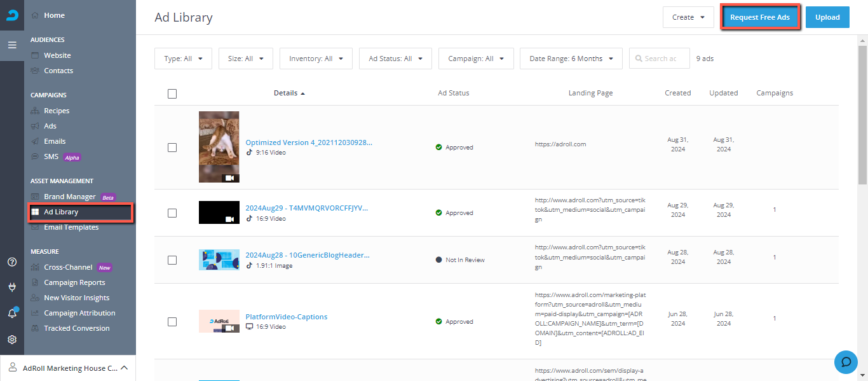
Task: Click the Email Templates icon
Action: pos(35,227)
